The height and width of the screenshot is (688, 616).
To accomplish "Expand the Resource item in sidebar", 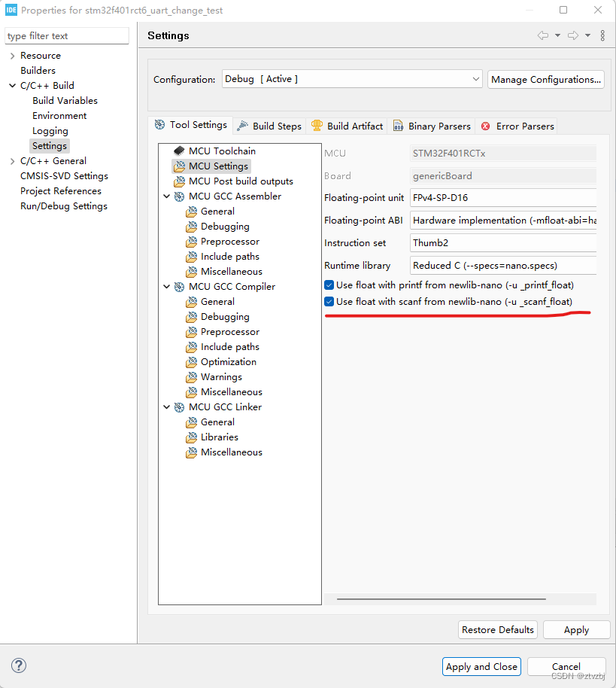I will (x=13, y=55).
